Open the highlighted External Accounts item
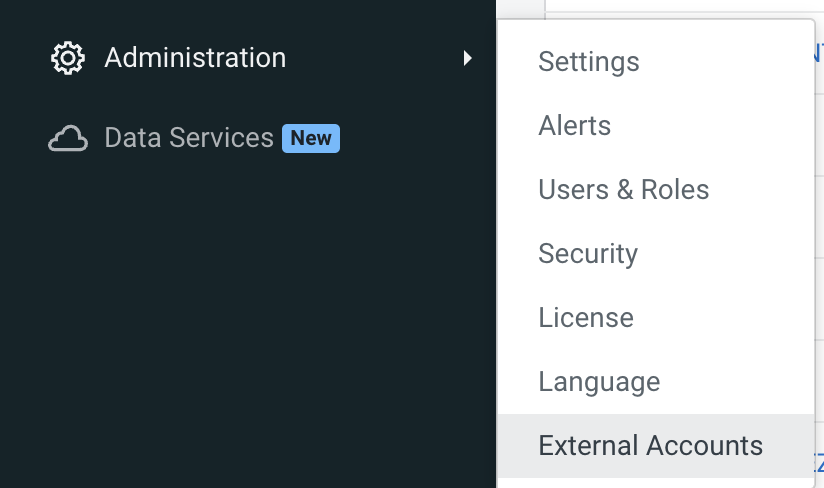This screenshot has height=488, width=824. pyautogui.click(x=650, y=446)
